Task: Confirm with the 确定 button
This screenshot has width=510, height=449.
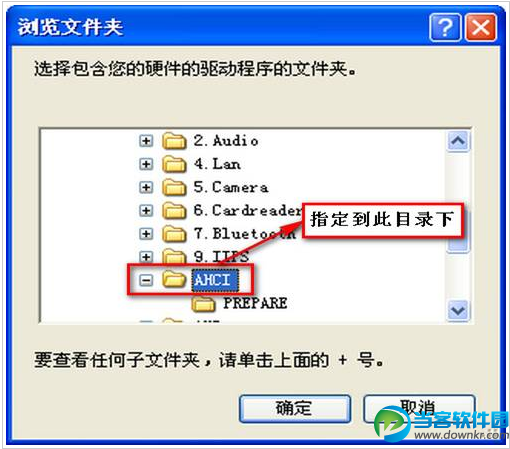Action: (295, 409)
